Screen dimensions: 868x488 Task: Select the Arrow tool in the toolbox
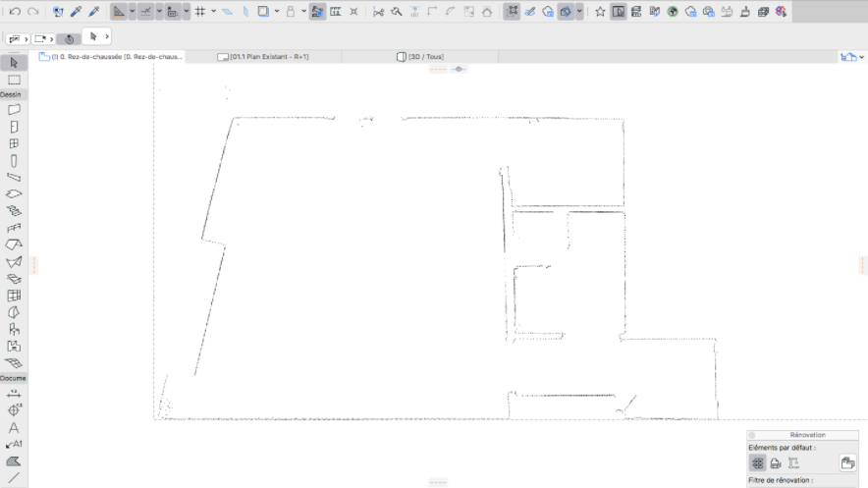pos(14,63)
